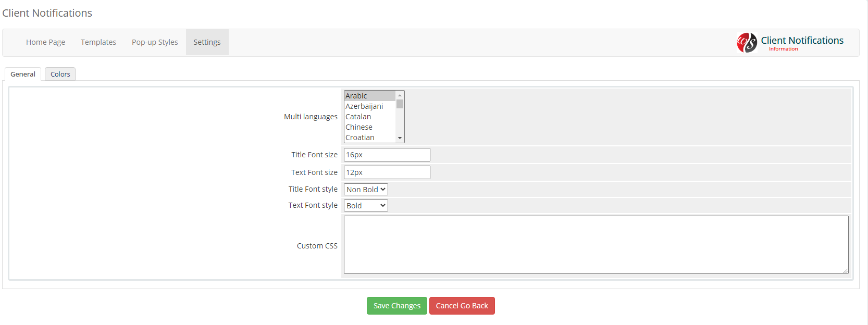This screenshot has width=868, height=325.
Task: Open the General tab
Action: (x=23, y=74)
